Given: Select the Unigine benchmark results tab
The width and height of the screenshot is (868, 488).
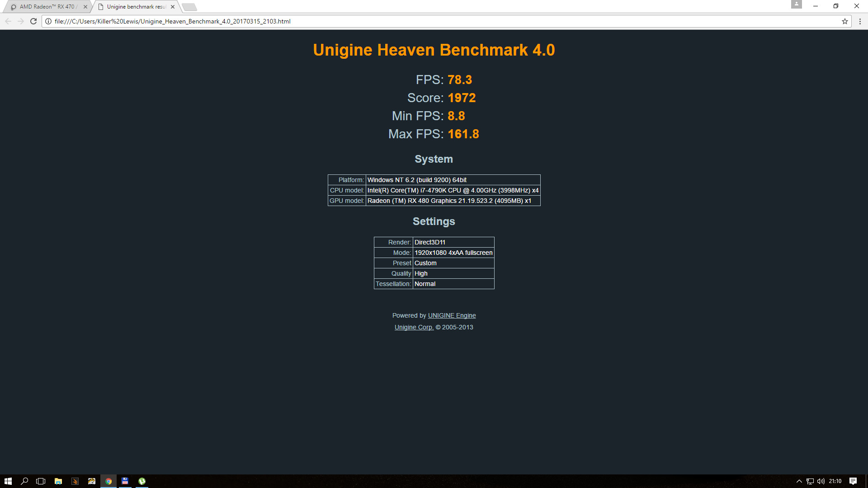Looking at the screenshot, I should click(136, 7).
